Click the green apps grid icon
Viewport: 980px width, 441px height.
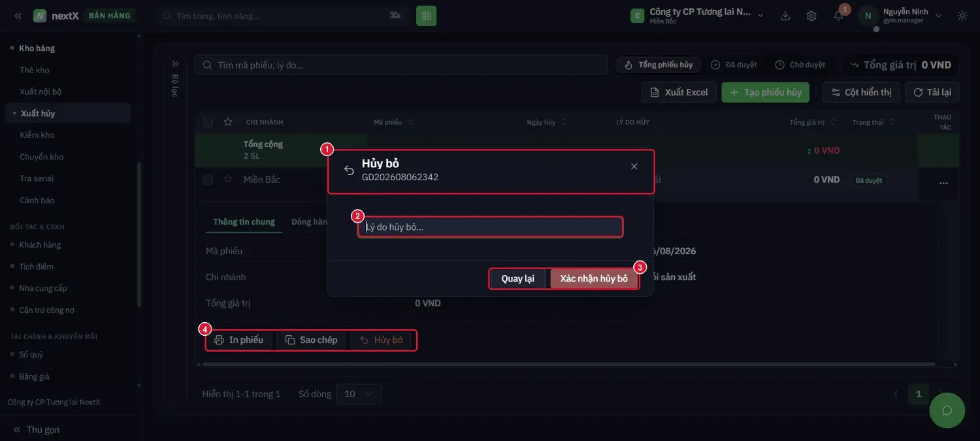pos(426,16)
